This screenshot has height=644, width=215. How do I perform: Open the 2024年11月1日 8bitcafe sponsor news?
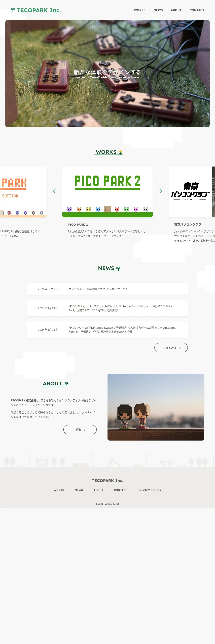tap(107, 289)
